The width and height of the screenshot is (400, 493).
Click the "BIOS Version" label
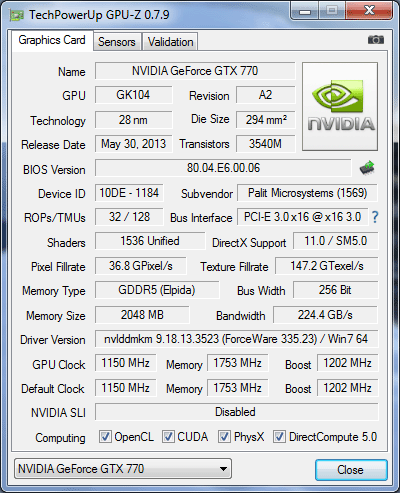54,170
